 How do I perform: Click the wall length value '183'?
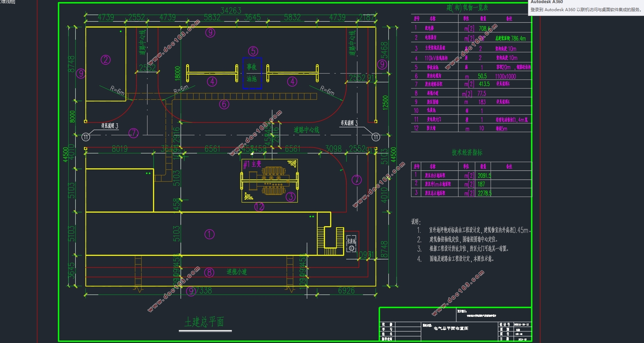[x=482, y=102]
